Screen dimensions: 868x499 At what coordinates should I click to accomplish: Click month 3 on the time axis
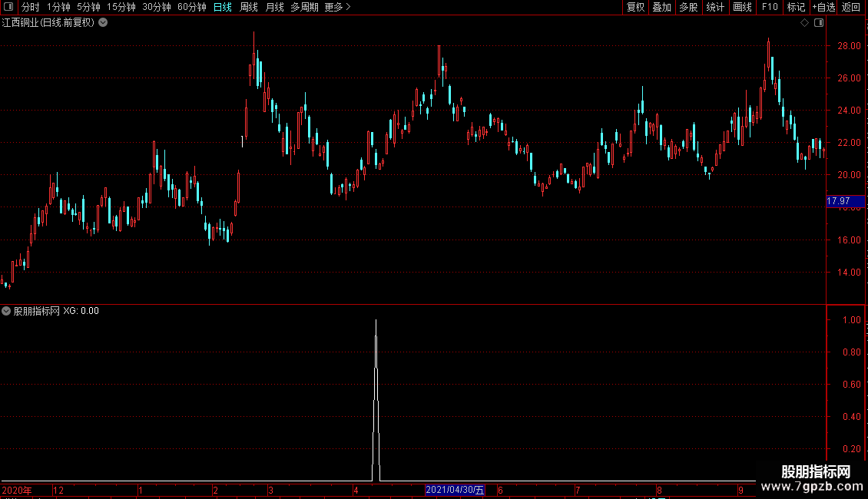tap(270, 491)
